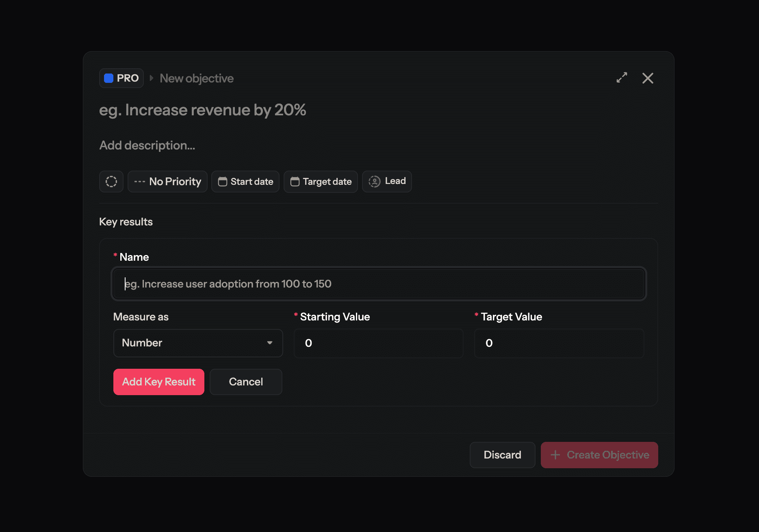
Task: Expand dialog to fullscreen with diagonal arrows icon
Action: [x=622, y=78]
